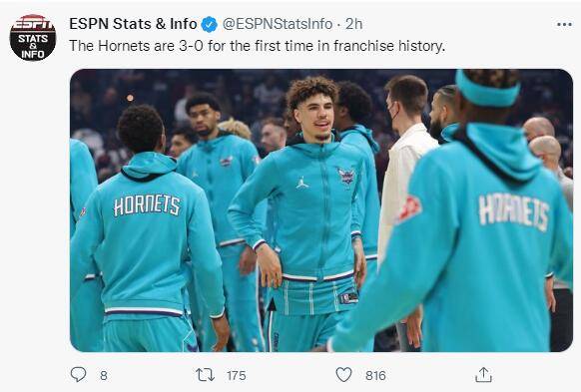Open the share upload icon
Image resolution: width=581 pixels, height=392 pixels.
(x=483, y=374)
